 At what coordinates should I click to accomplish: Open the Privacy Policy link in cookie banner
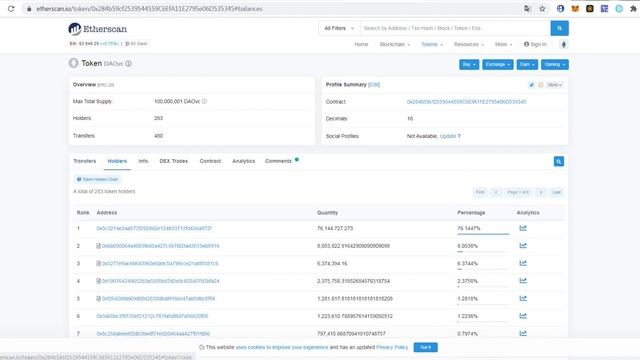tap(392, 347)
